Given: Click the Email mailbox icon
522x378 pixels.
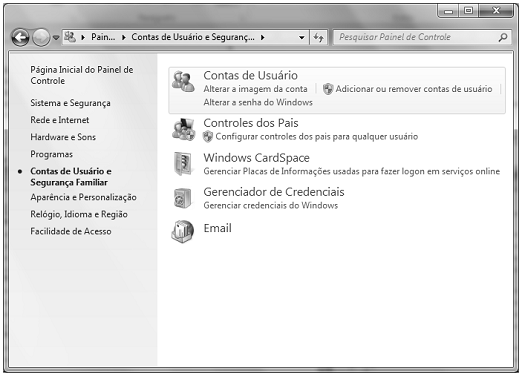Looking at the screenshot, I should pyautogui.click(x=183, y=231).
